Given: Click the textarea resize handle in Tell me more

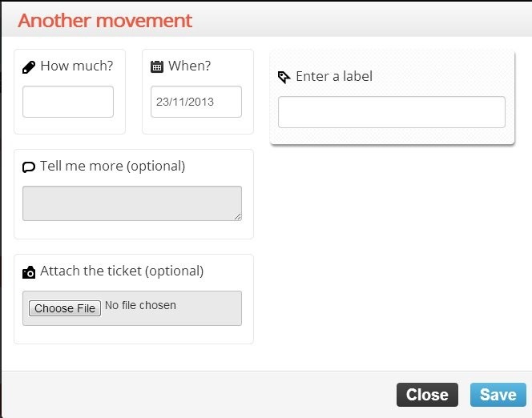Looking at the screenshot, I should (237, 216).
